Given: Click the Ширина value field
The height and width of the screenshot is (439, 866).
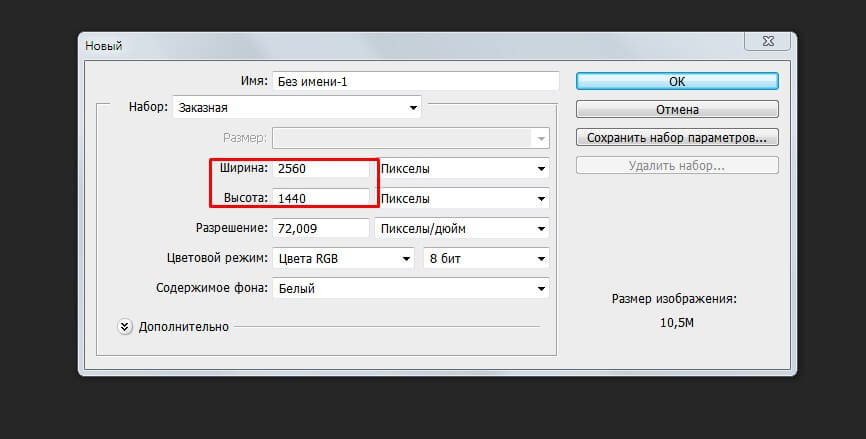Looking at the screenshot, I should click(x=321, y=168).
